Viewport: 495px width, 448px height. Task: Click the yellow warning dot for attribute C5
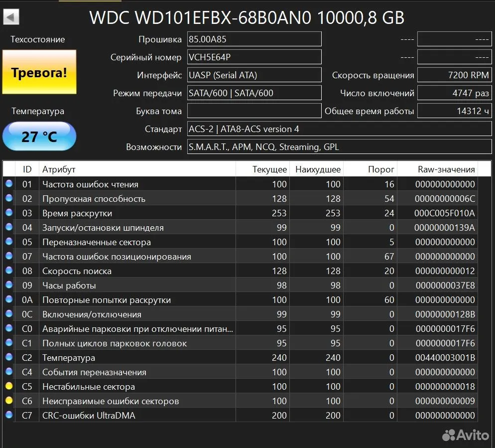click(9, 386)
